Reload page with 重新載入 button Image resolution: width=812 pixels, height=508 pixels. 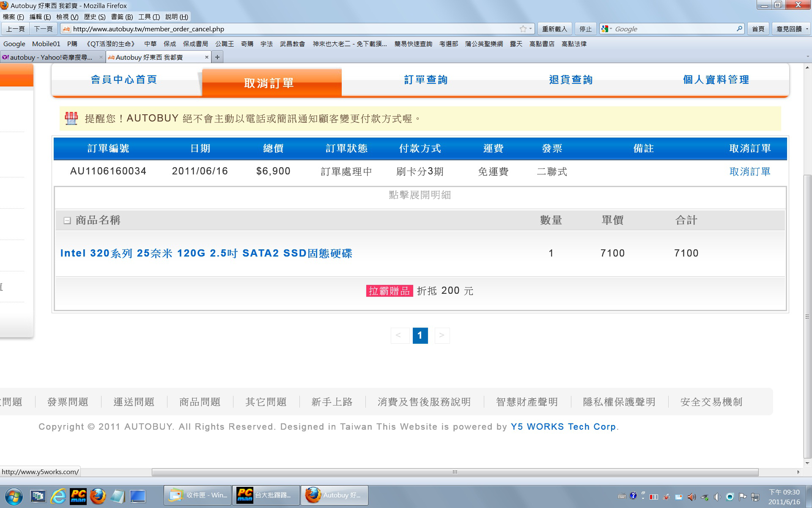[554, 29]
